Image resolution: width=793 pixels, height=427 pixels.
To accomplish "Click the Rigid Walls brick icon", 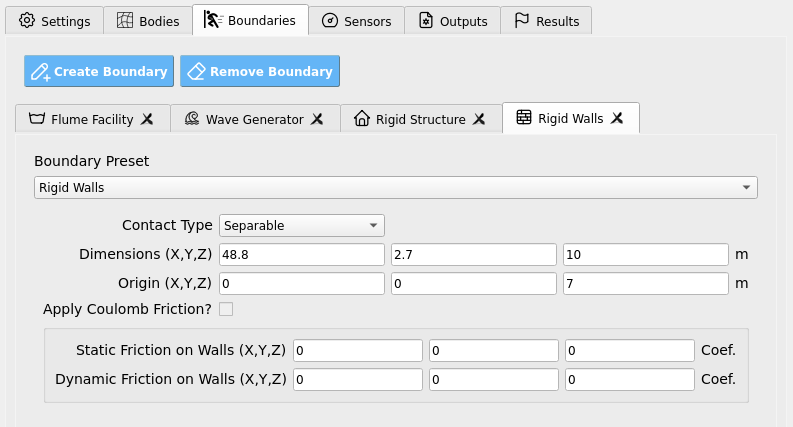I will pyautogui.click(x=524, y=117).
